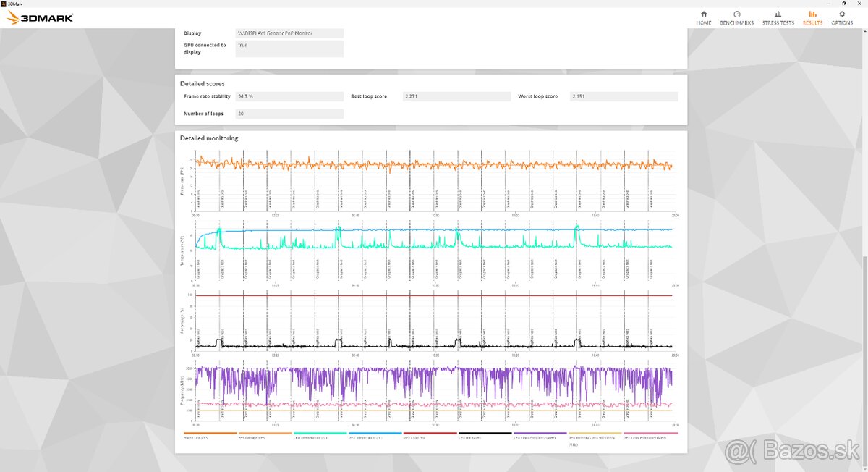Click the Best loop score value field

pyautogui.click(x=456, y=96)
